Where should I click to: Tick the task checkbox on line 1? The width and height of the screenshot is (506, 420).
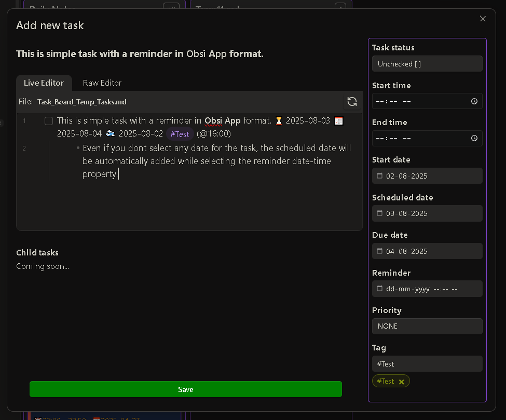coord(49,121)
